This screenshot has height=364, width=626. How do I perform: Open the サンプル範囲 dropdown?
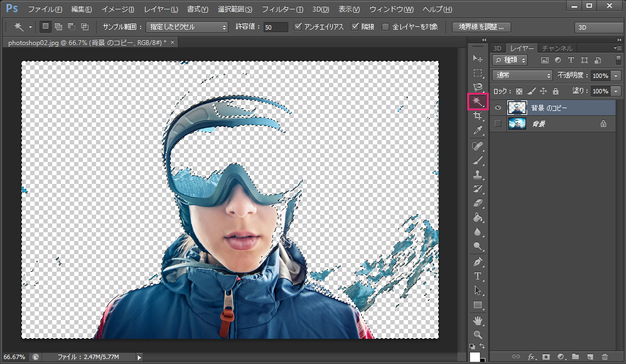pyautogui.click(x=187, y=27)
